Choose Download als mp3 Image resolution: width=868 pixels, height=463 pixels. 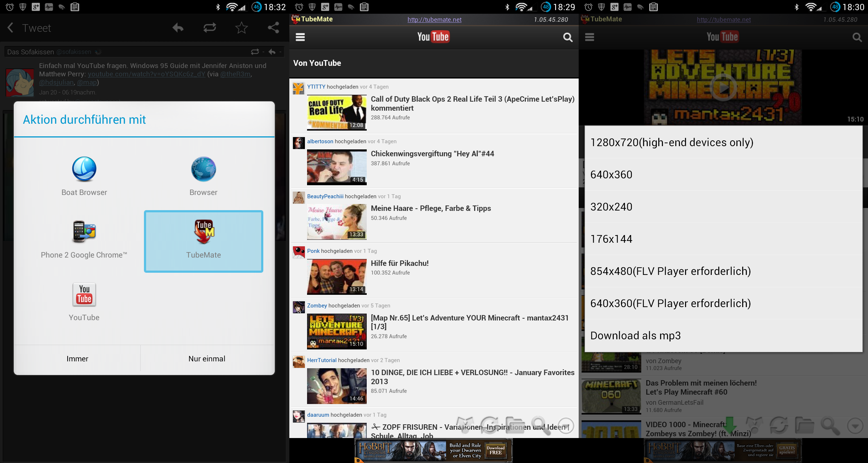(723, 336)
